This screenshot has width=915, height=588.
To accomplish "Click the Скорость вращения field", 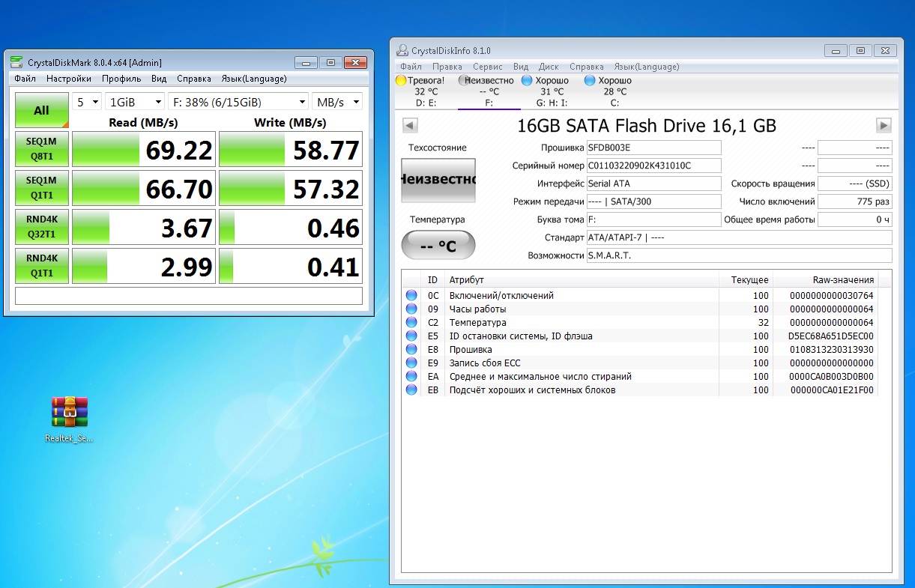I will pyautogui.click(x=855, y=184).
